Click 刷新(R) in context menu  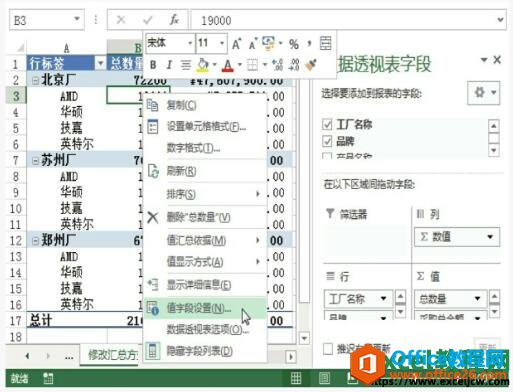(205, 171)
